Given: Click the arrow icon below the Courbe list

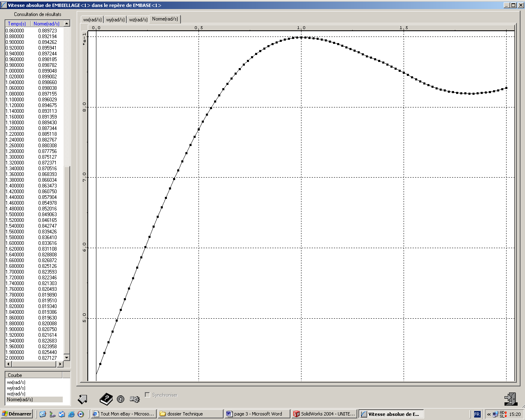Looking at the screenshot, I should (82, 399).
